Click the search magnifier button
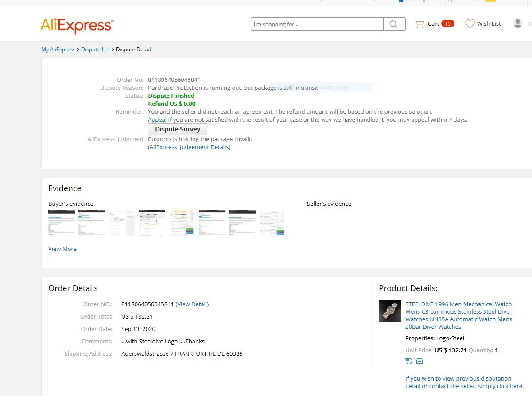The image size is (532, 396). pos(394,24)
